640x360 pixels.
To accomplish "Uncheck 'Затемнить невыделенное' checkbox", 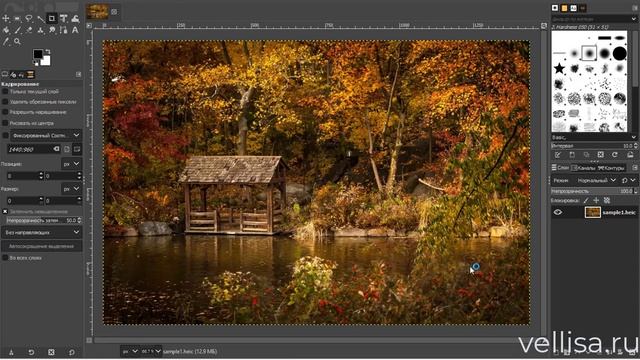I will coord(5,211).
